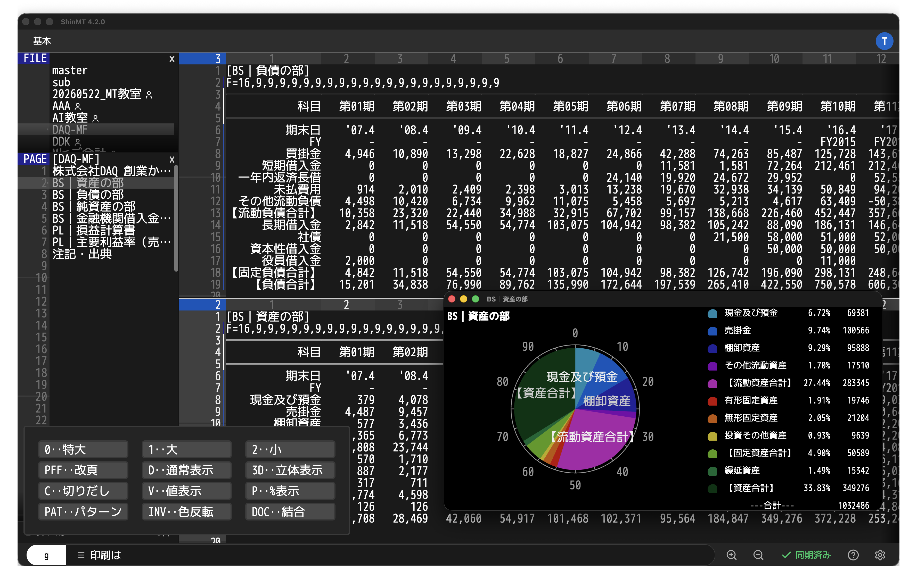Close the BS | 資産の部 chart window
This screenshot has height=588, width=917.
452,299
